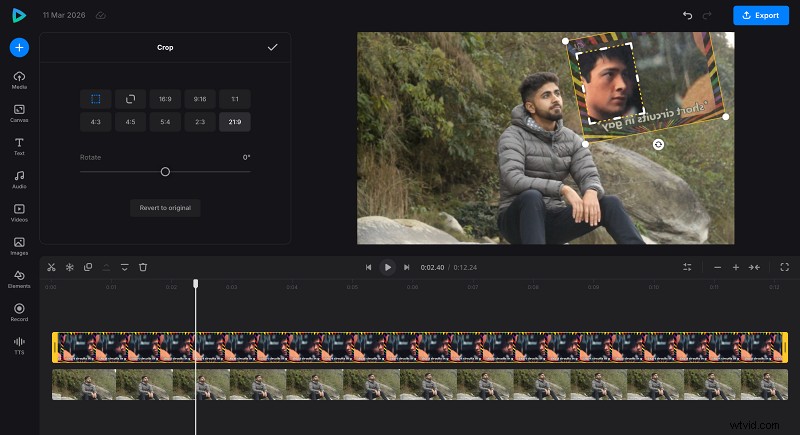Click the yellow left trim handle of overlay clip

click(x=55, y=347)
